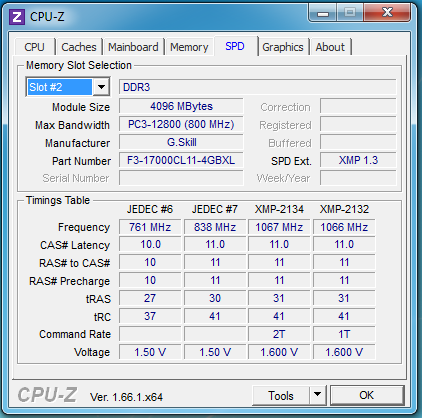Click the tRAS value 30
Screen dimensions: 422x418
coord(215,298)
